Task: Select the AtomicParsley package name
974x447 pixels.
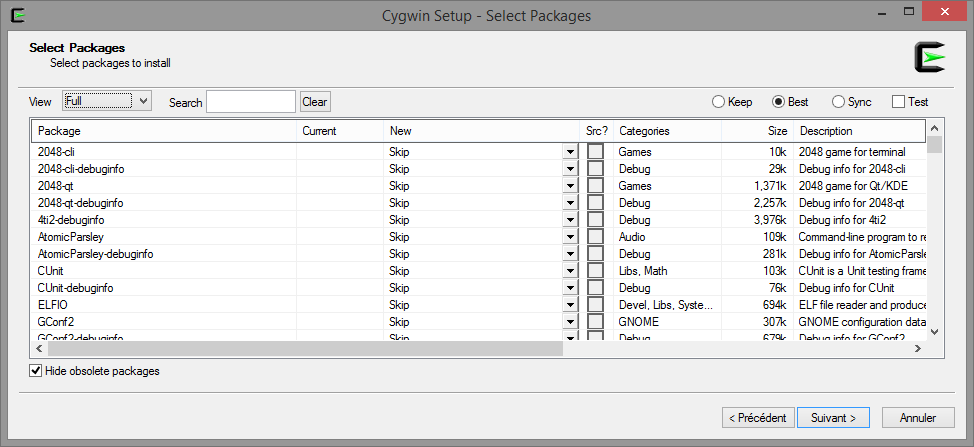Action: pos(71,237)
